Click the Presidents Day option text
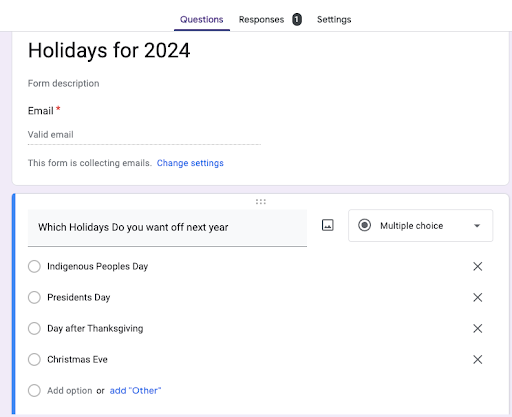The image size is (512, 417). pos(79,297)
